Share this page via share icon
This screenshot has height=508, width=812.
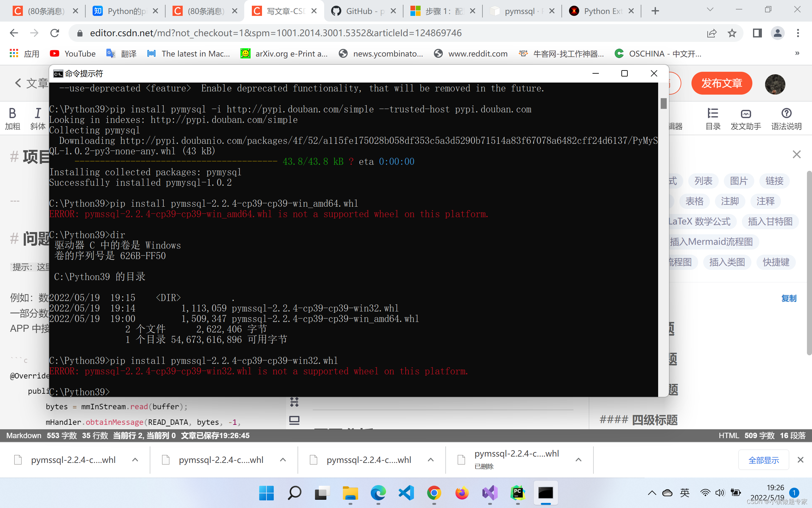tap(712, 33)
